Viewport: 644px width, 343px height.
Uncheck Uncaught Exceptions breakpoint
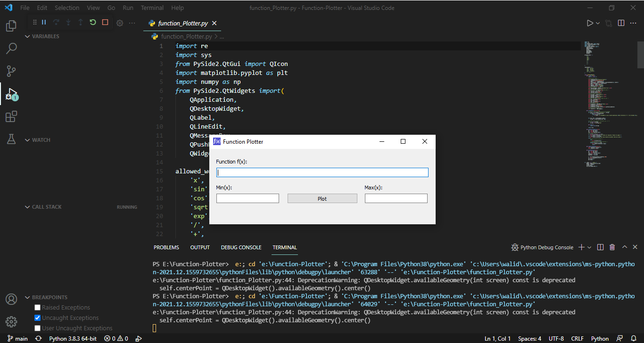[38, 318]
